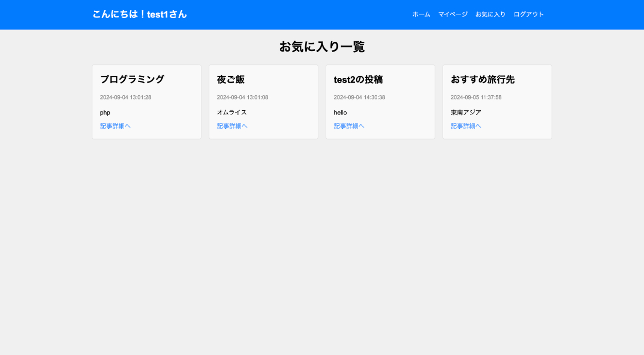Image resolution: width=644 pixels, height=355 pixels.
Task: Click the プログラミング card title
Action: 132,79
